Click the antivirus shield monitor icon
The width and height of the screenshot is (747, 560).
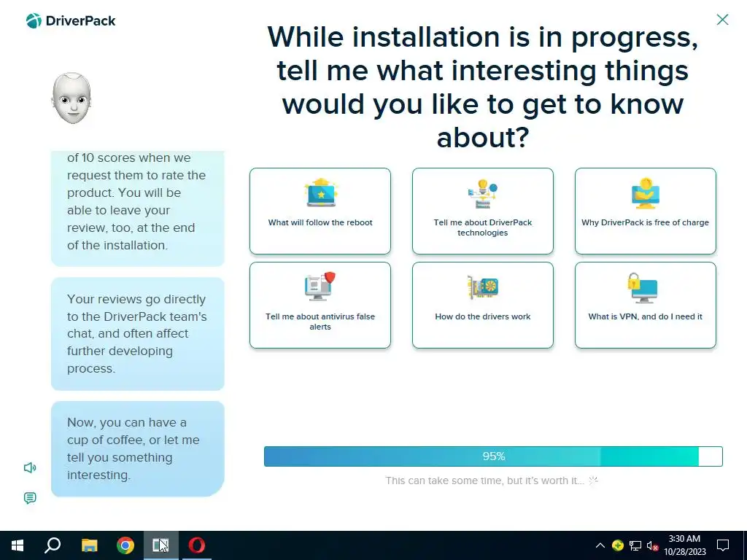[320, 286]
